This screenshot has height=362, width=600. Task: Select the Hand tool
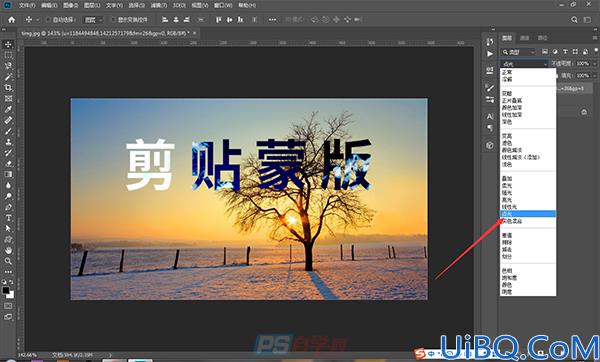pyautogui.click(x=8, y=250)
